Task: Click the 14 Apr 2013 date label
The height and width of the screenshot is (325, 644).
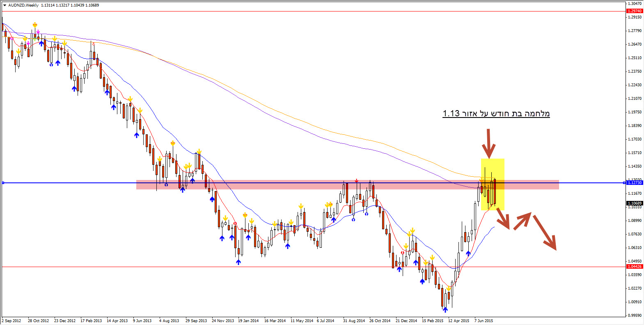Action: 117,320
